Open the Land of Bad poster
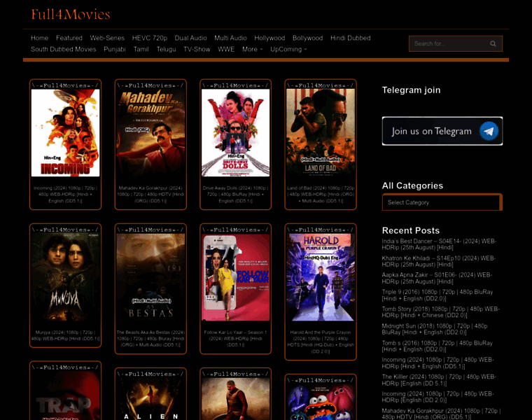Image resolution: width=532 pixels, height=420 pixels. (x=321, y=132)
